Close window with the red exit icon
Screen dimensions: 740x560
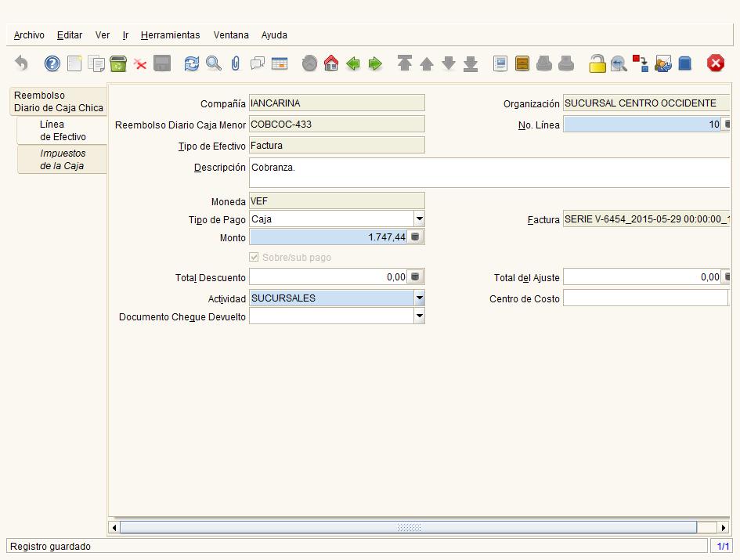[x=716, y=63]
